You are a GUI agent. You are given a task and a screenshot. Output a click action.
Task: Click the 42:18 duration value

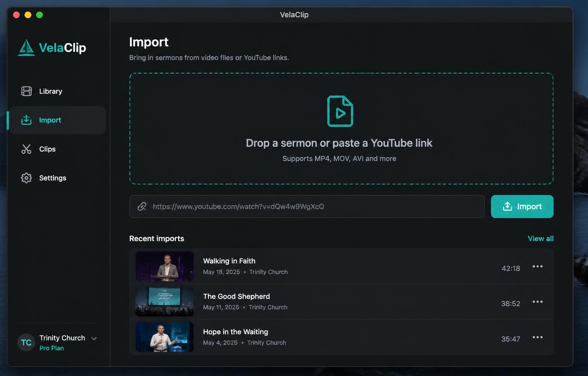click(511, 268)
